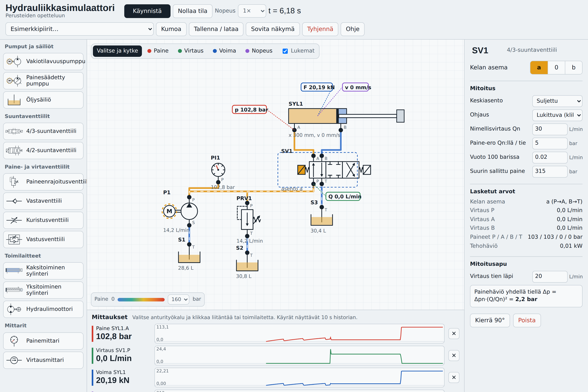Set Kelan asema to position b
Viewport: 588px width, 392px height.
coord(573,67)
